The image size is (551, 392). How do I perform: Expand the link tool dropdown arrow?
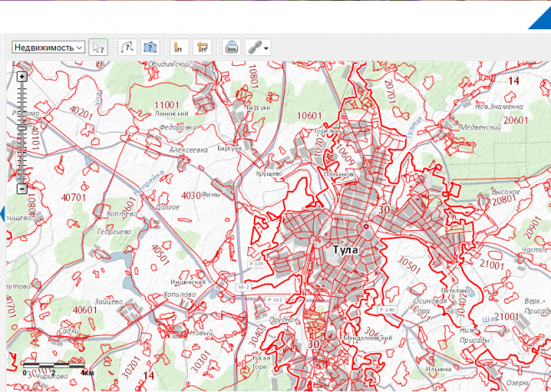pos(266,48)
